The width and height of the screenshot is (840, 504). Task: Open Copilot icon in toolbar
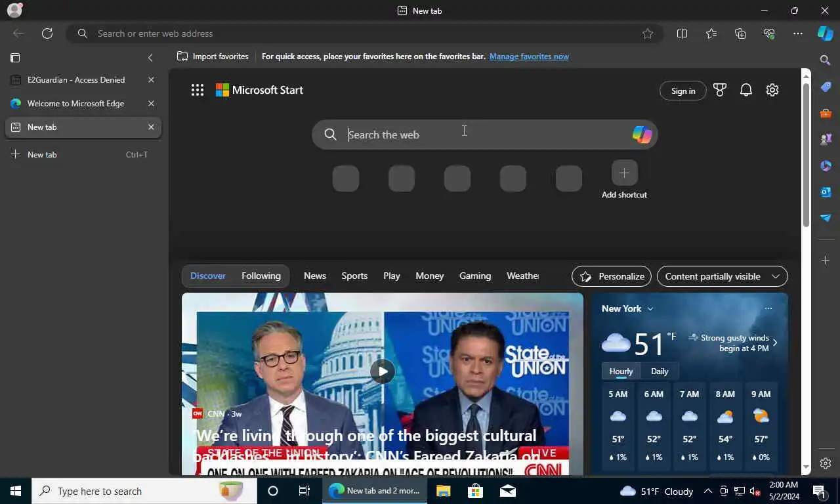825,33
